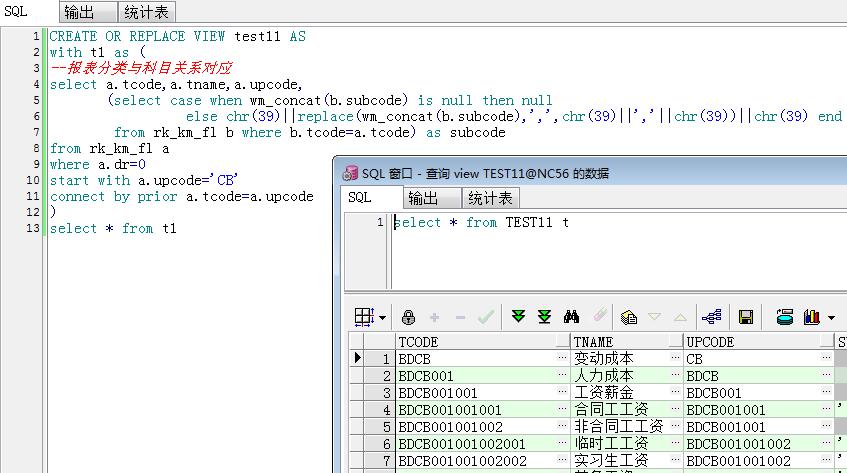Click line 10 'start with a.upcode='CB''

pyautogui.click(x=144, y=180)
